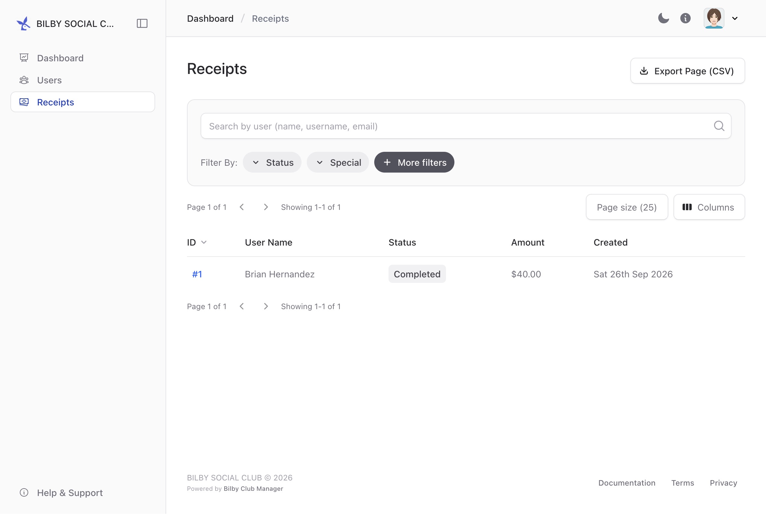Click the Brian Hernandez cell
766x532 pixels.
(279, 274)
